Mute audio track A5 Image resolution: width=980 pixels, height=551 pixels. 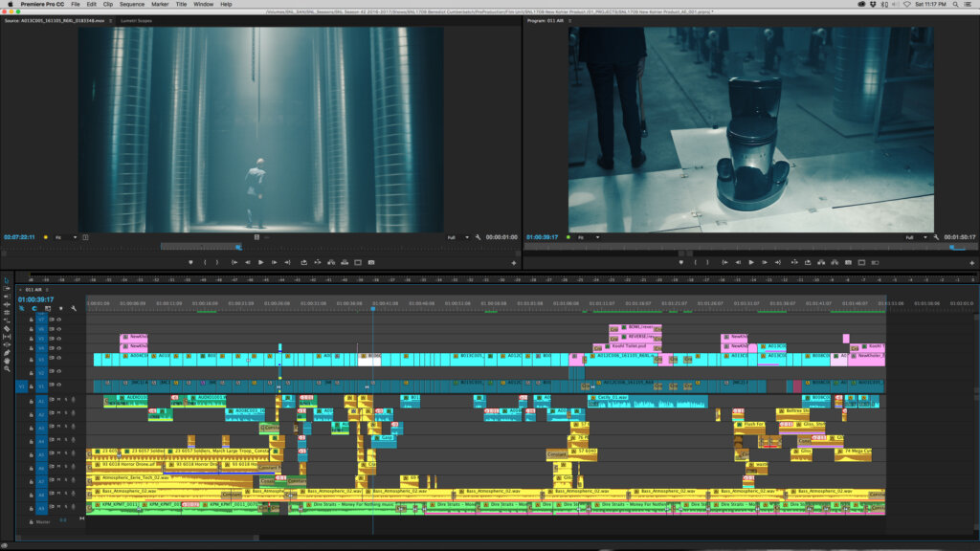tap(58, 452)
